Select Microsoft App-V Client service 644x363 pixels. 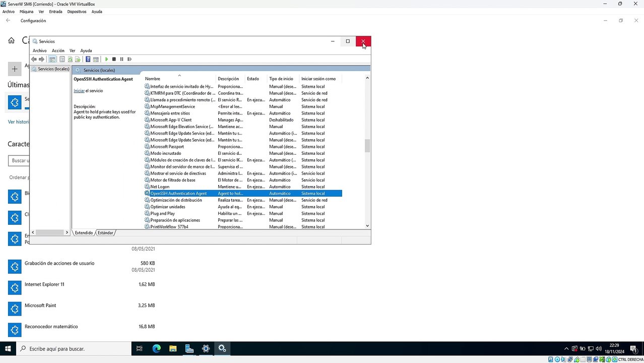pos(243,120)
